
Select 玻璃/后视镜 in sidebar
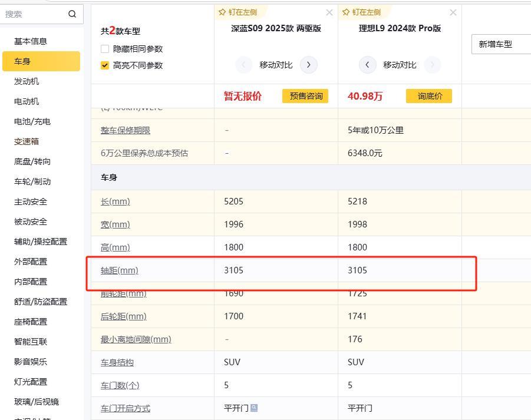[36, 402]
